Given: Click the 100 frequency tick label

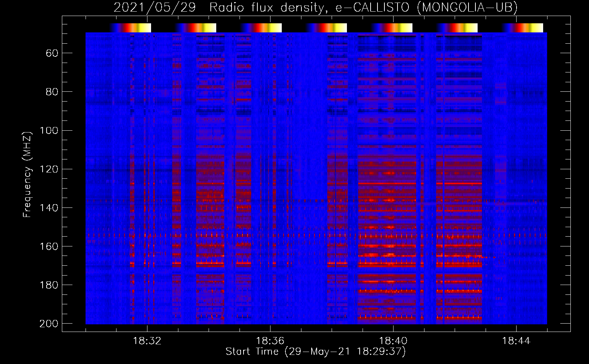Looking at the screenshot, I should [x=49, y=130].
